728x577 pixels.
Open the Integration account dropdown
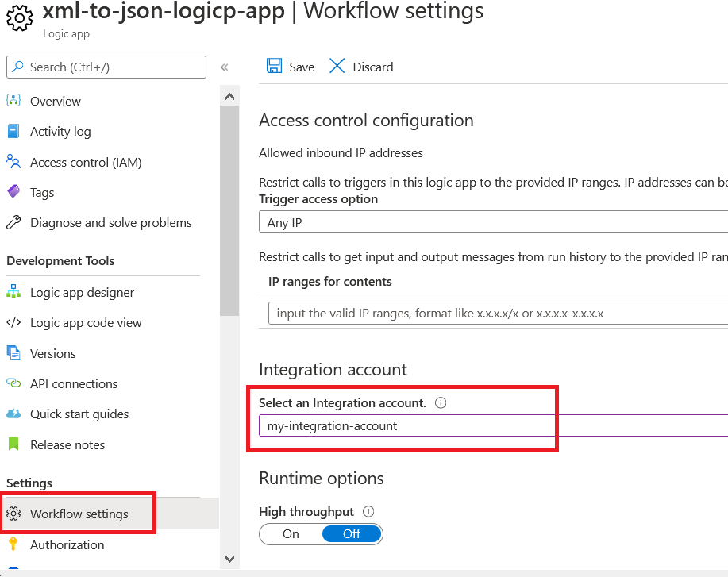coord(493,425)
